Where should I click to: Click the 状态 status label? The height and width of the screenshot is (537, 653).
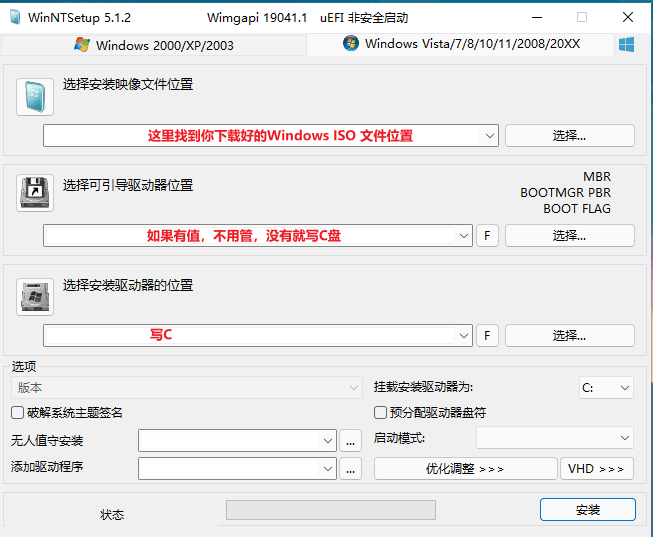112,515
